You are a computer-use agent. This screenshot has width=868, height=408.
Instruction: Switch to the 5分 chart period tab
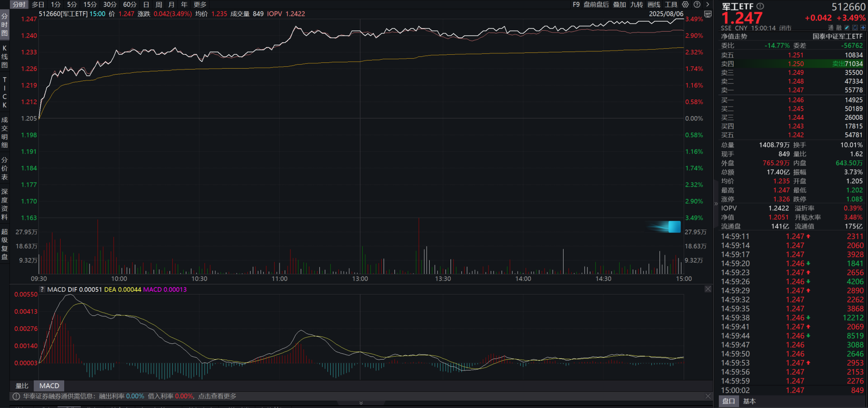tap(72, 5)
